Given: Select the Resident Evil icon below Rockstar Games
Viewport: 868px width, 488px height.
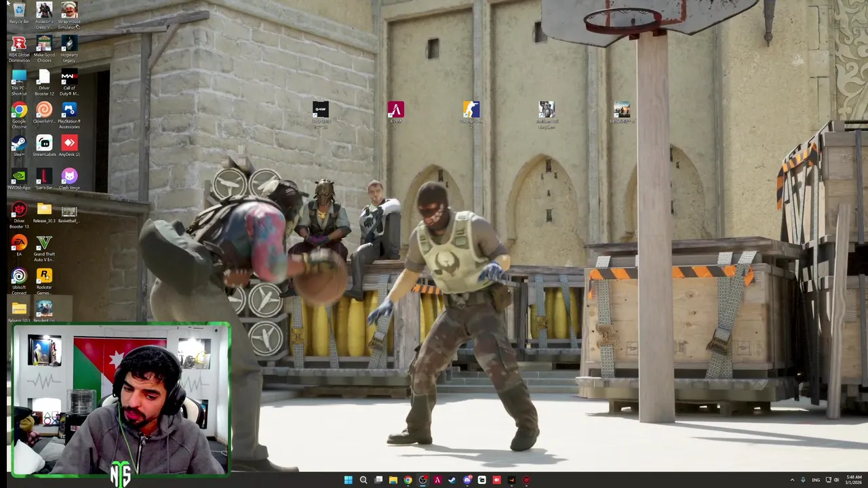Looking at the screenshot, I should click(x=44, y=311).
